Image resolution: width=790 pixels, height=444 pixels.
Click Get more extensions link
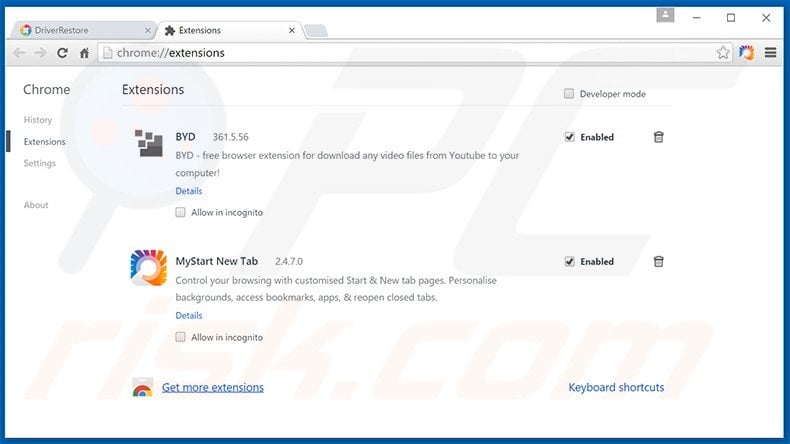213,388
